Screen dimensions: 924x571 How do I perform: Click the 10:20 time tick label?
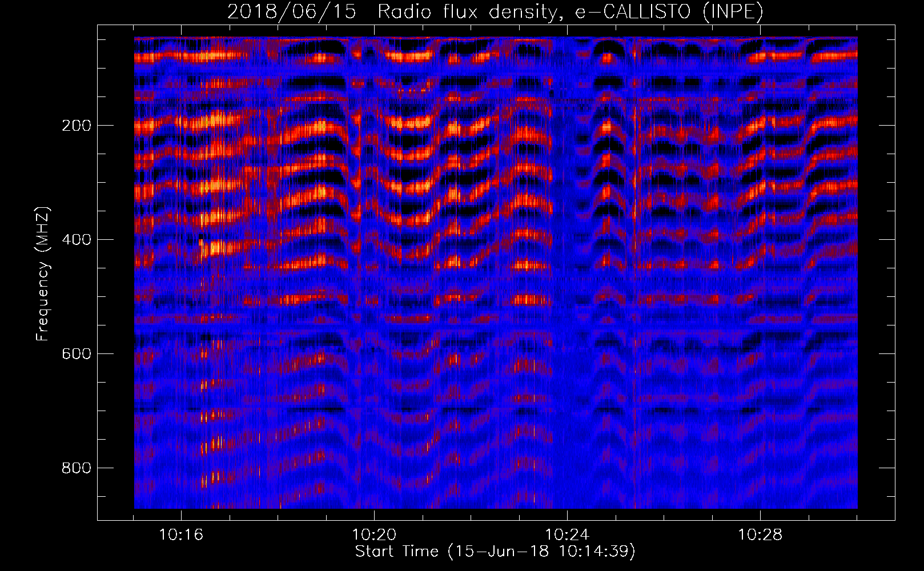(374, 535)
